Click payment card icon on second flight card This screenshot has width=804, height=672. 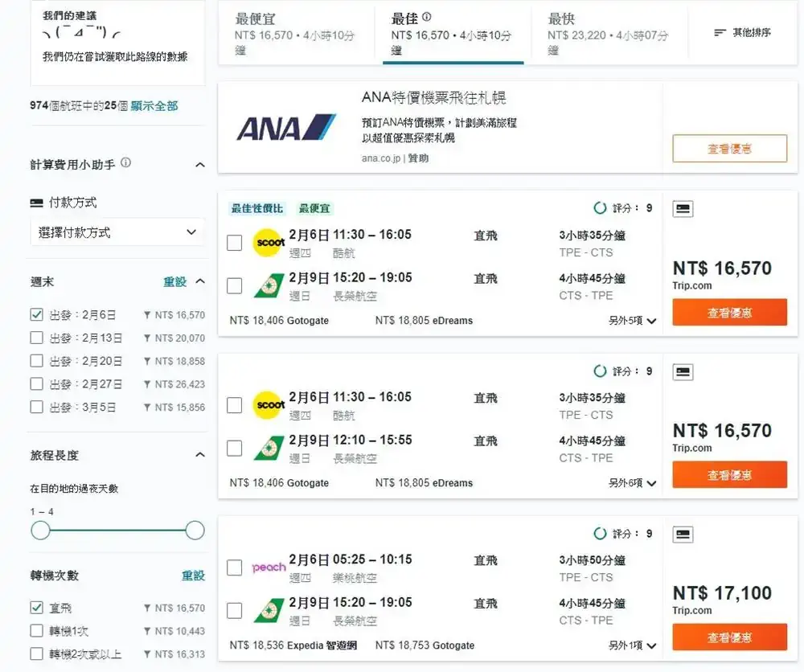683,371
